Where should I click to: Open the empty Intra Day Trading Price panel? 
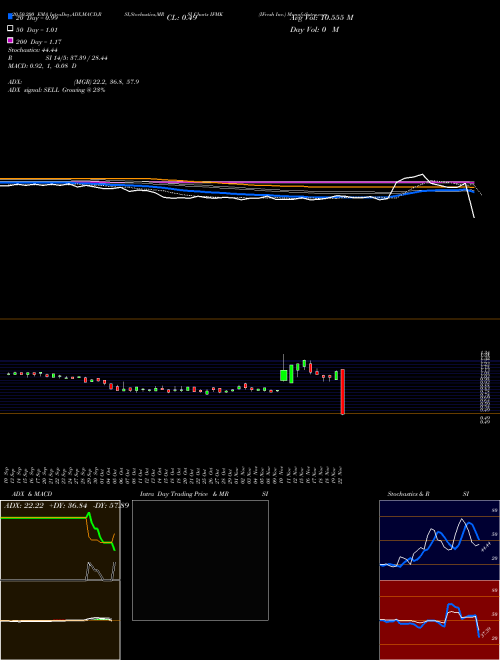200,560
